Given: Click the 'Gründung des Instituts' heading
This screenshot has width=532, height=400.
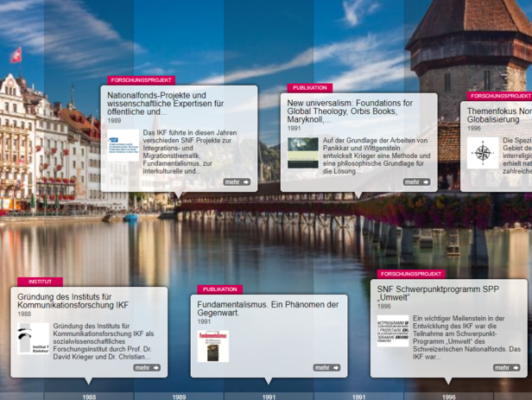Looking at the screenshot, I should (73, 301).
